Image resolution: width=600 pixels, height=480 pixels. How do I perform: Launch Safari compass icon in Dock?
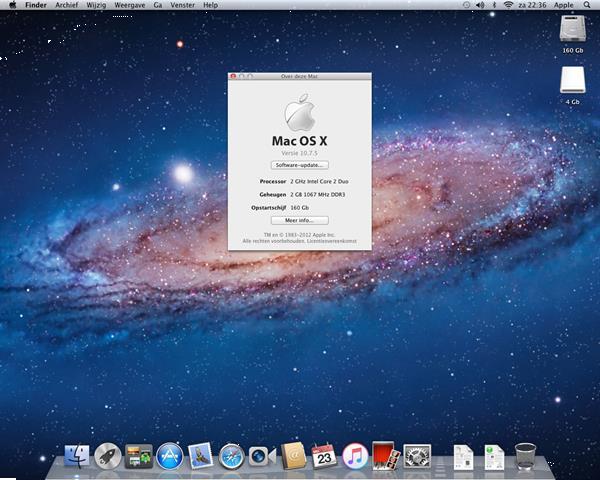pyautogui.click(x=232, y=457)
